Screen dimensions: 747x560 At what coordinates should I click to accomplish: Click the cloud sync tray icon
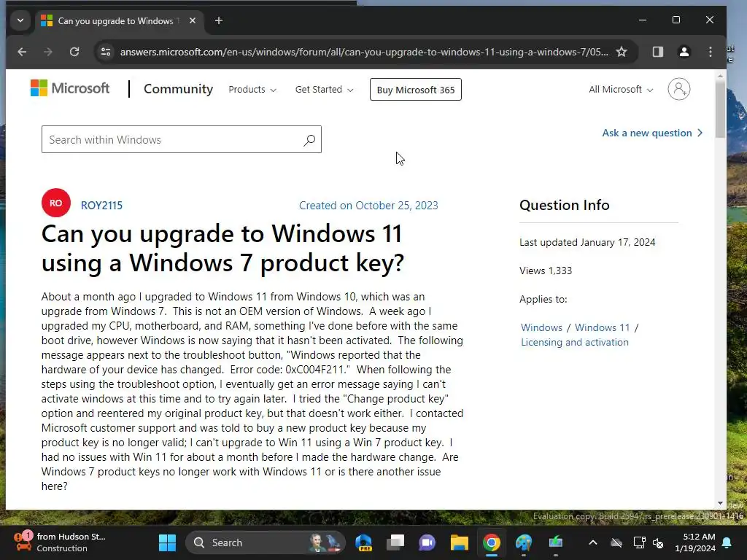616,542
